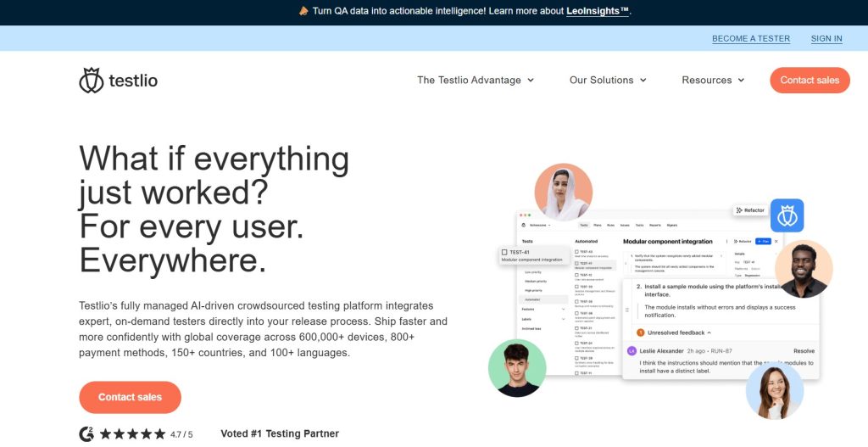Click the 'What if everything just worked?' headline
This screenshot has height=447, width=868.
[214, 175]
